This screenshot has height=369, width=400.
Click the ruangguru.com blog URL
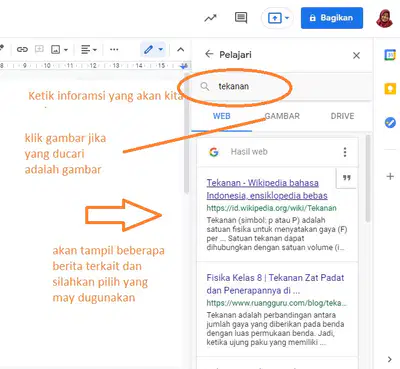pyautogui.click(x=277, y=303)
